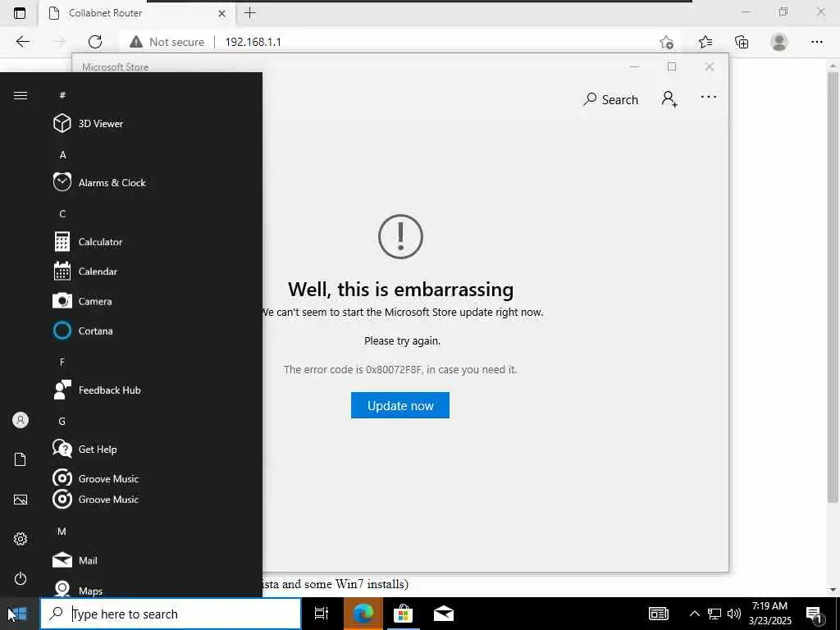Close the Collabnet Router tab
This screenshot has height=630, width=840.
click(221, 13)
